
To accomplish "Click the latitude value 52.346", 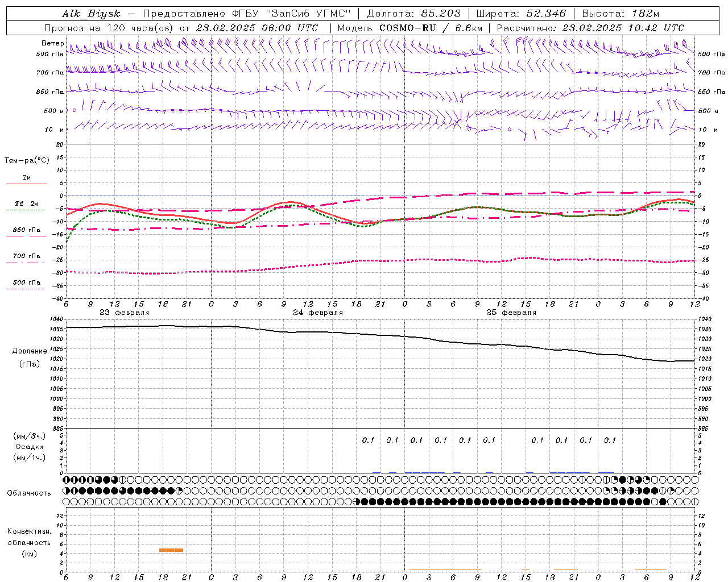I will (x=547, y=14).
